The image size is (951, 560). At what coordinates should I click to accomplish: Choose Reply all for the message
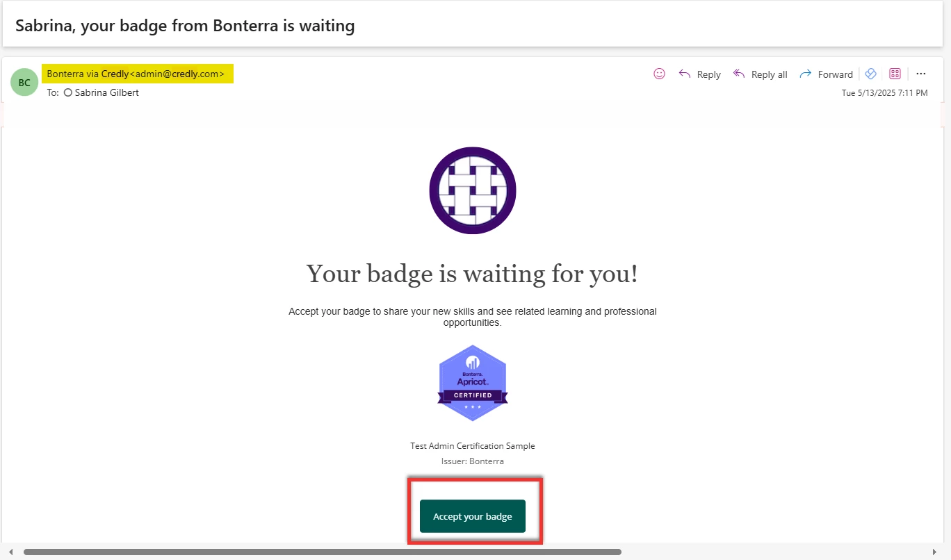(x=761, y=74)
